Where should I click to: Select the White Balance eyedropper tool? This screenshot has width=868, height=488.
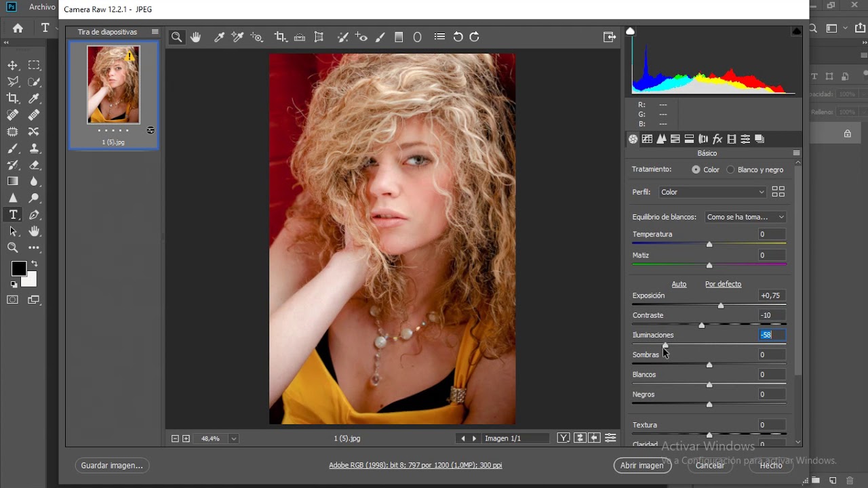point(219,37)
